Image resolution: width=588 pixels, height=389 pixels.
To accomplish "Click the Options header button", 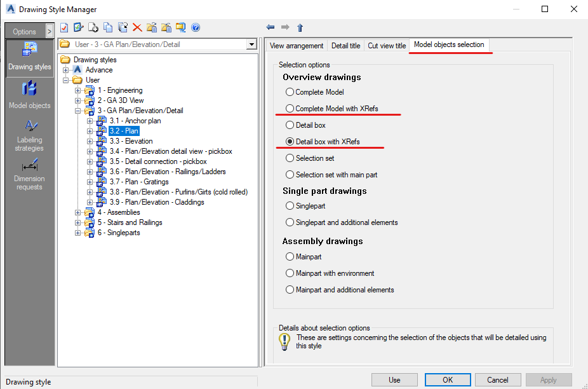I will pos(25,32).
